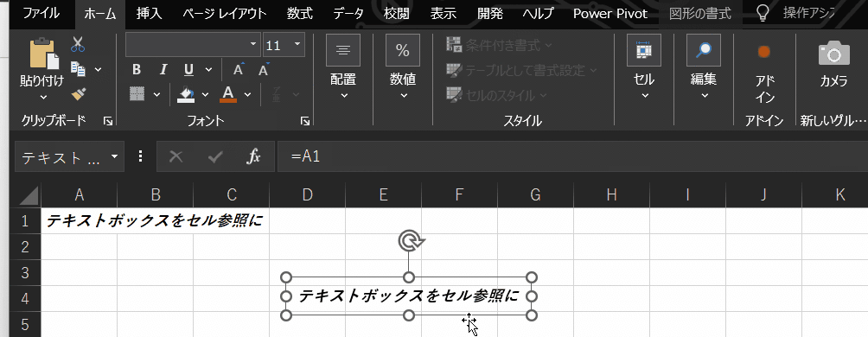This screenshot has height=337, width=868.
Task: Click Cell Styles (セルのスタイル)
Action: coord(496,95)
